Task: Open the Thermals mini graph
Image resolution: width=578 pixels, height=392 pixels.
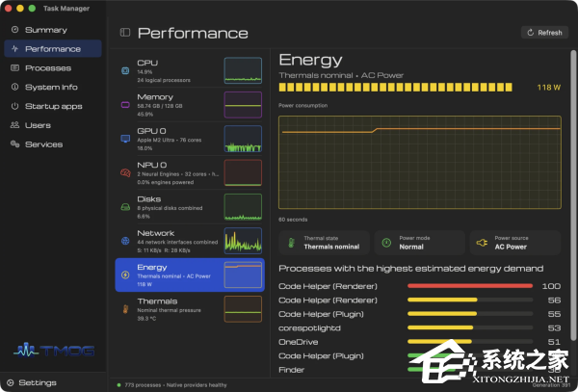Action: [x=243, y=309]
